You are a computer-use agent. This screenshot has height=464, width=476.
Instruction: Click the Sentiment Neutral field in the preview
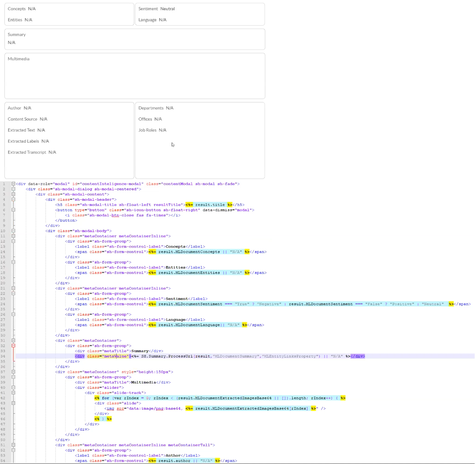(157, 9)
